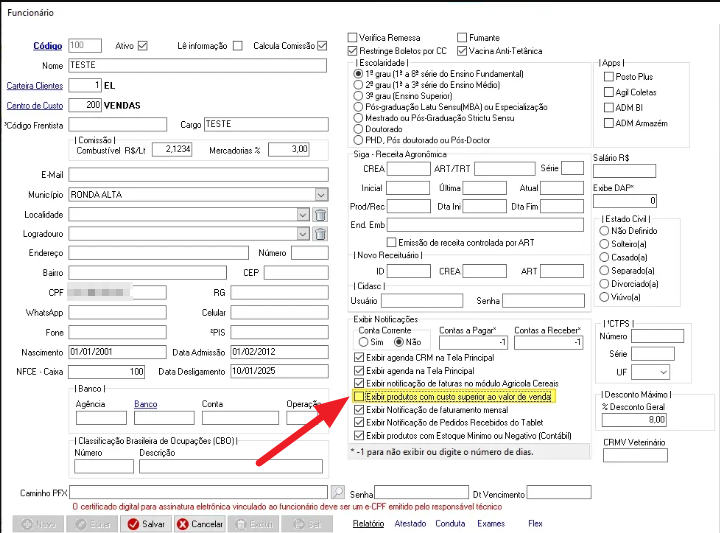Open the Carteira Clientes link
This screenshot has width=720, height=533.
[x=35, y=85]
